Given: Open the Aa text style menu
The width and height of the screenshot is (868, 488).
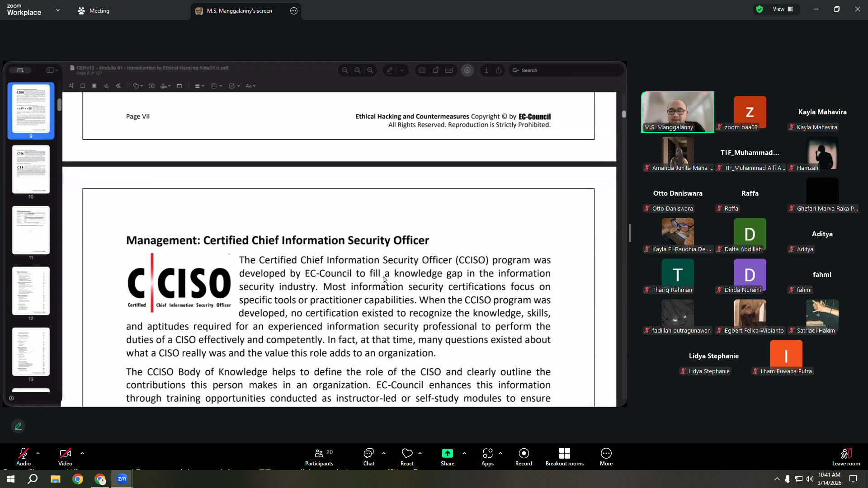Looking at the screenshot, I should [250, 86].
